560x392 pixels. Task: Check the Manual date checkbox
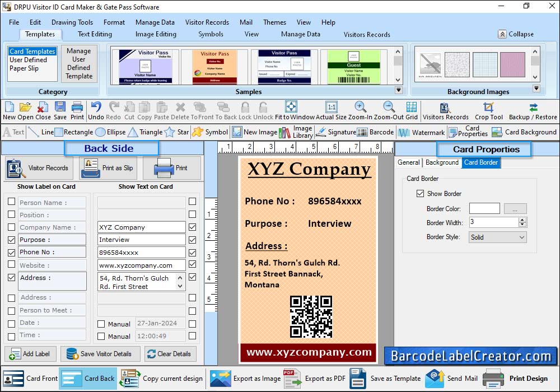tap(101, 324)
